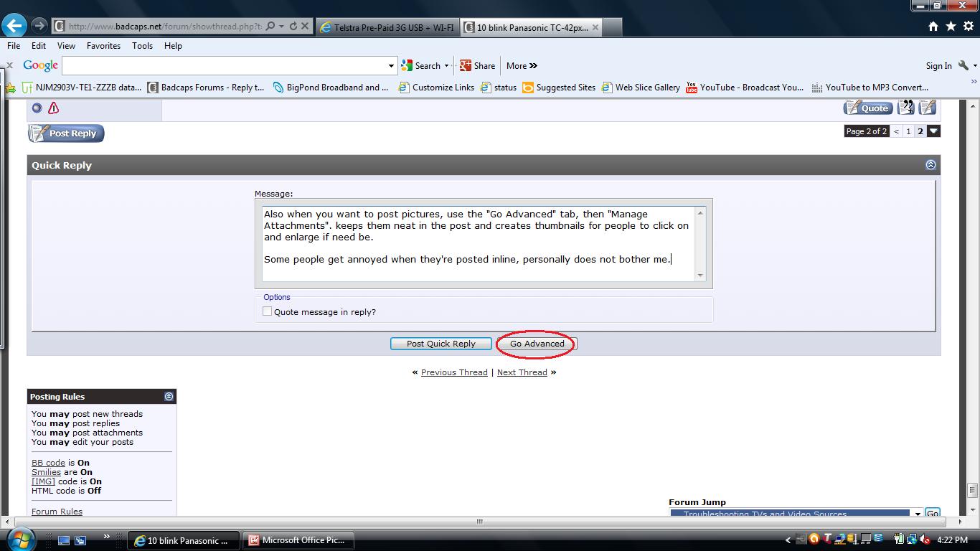The height and width of the screenshot is (551, 980).
Task: Expand the Google search box dropdown arrow
Action: click(x=391, y=65)
